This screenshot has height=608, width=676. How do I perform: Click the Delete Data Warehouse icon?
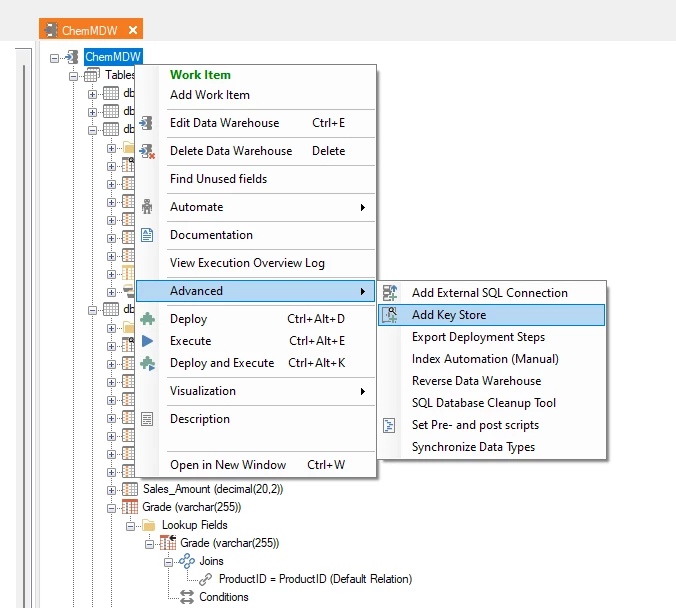pos(147,151)
